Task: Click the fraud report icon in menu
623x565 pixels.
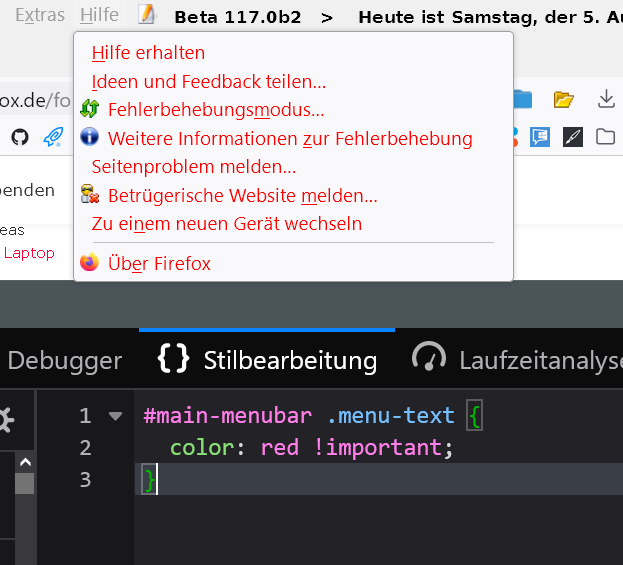Action: [90, 196]
